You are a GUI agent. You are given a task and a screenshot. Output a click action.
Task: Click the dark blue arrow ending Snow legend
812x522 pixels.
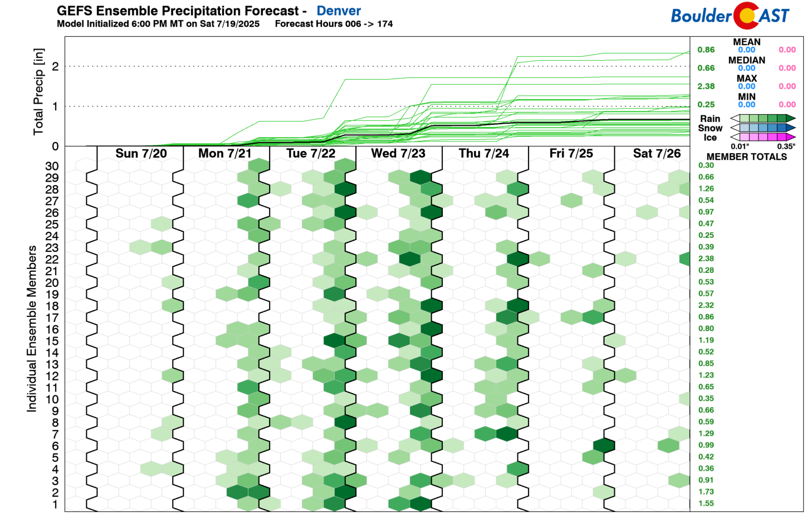coord(790,128)
